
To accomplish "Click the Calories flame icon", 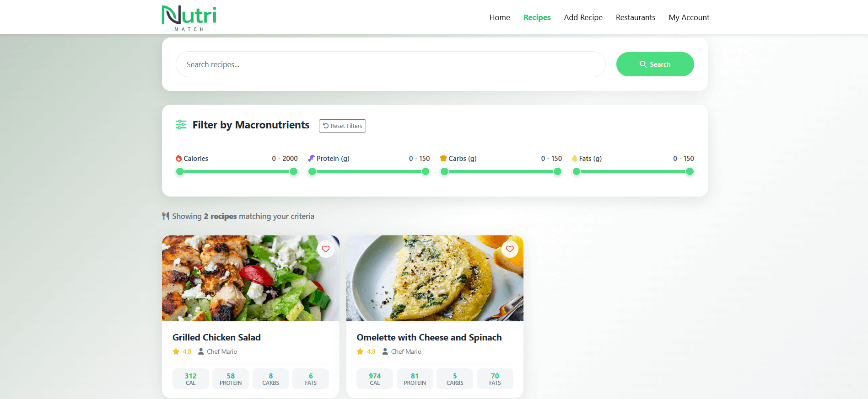I will tap(179, 159).
